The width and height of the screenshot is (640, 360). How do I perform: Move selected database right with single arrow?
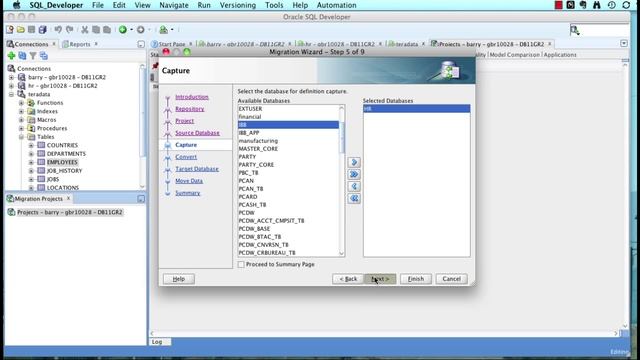click(x=354, y=162)
